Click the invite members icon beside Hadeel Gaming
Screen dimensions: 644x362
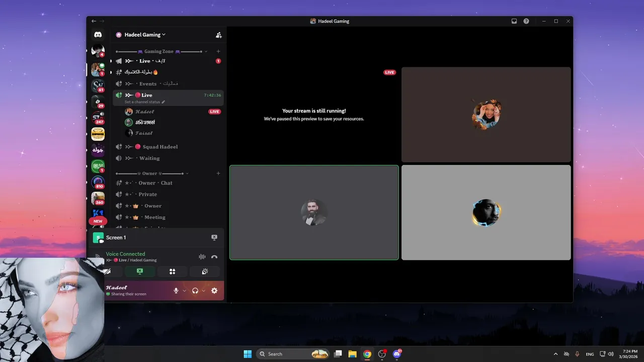[218, 35]
